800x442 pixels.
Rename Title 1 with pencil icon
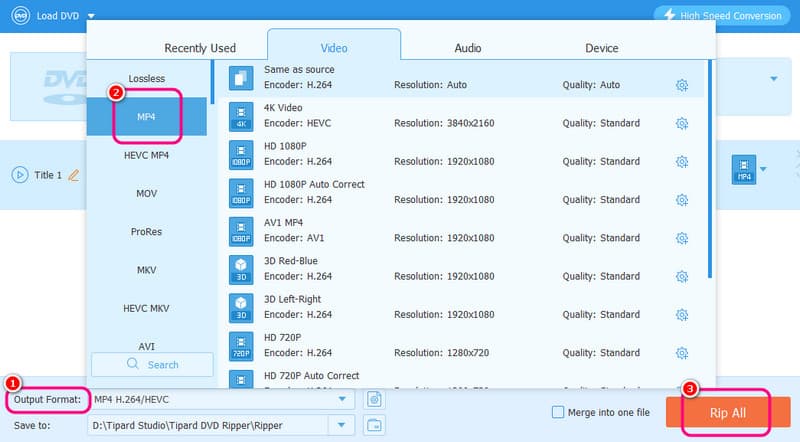point(74,175)
